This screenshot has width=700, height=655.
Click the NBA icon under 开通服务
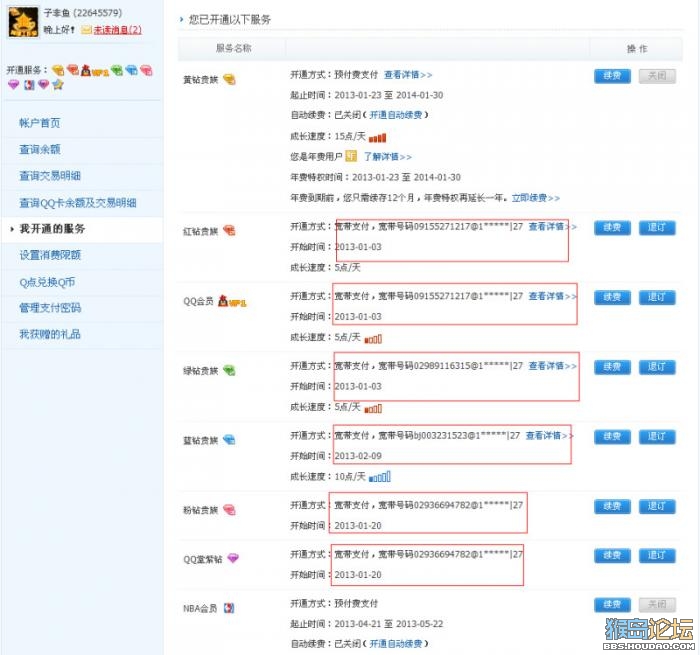(29, 85)
